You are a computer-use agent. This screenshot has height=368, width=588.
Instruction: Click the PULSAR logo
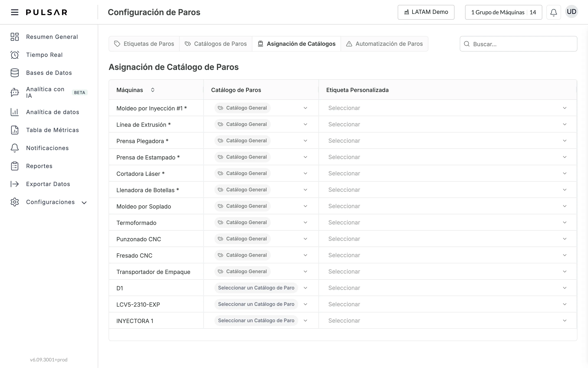[x=46, y=12]
